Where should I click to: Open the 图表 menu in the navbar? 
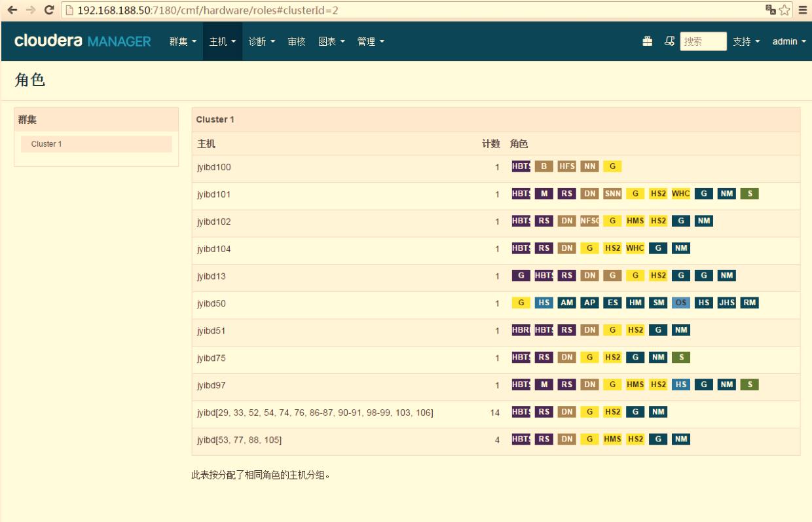coord(331,41)
